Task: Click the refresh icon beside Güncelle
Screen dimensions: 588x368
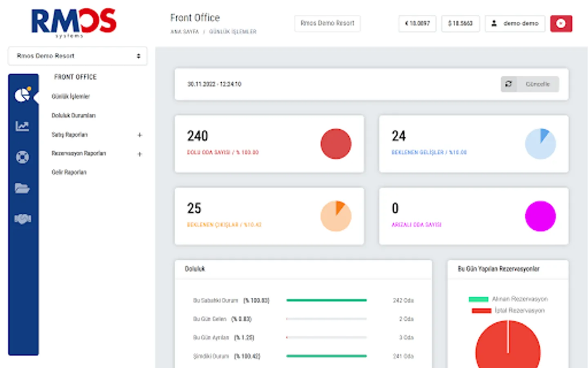Action: click(x=509, y=84)
